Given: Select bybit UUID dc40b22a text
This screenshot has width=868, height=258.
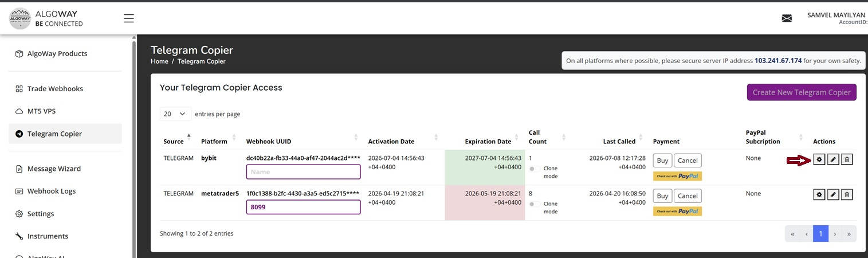Looking at the screenshot, I should coord(303,158).
